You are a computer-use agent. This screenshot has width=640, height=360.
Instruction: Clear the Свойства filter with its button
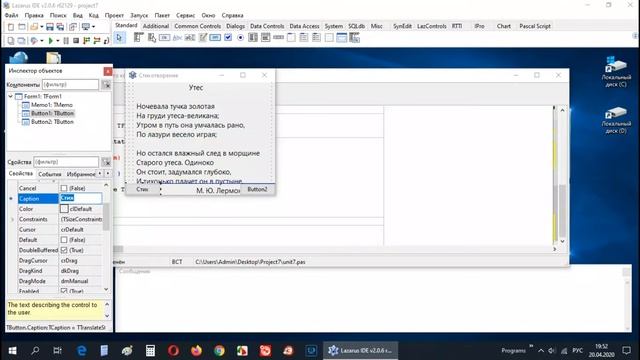point(106,162)
